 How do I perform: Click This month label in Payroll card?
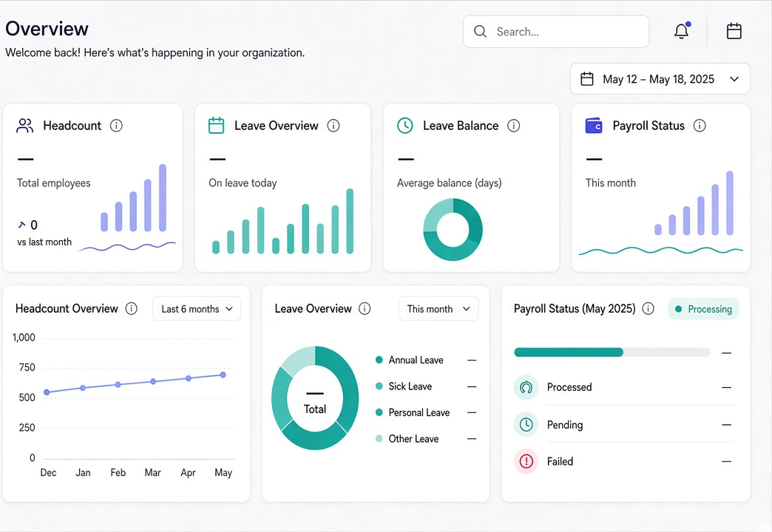[611, 183]
